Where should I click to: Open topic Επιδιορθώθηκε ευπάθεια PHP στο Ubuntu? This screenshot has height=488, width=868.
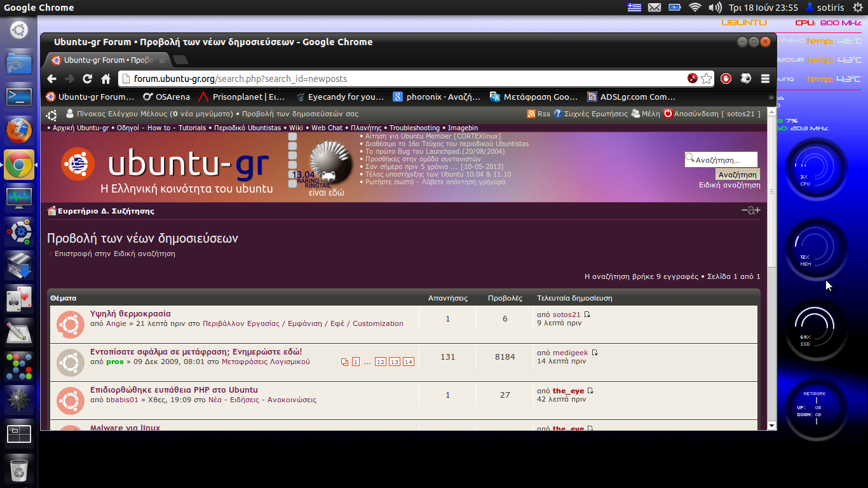174,390
